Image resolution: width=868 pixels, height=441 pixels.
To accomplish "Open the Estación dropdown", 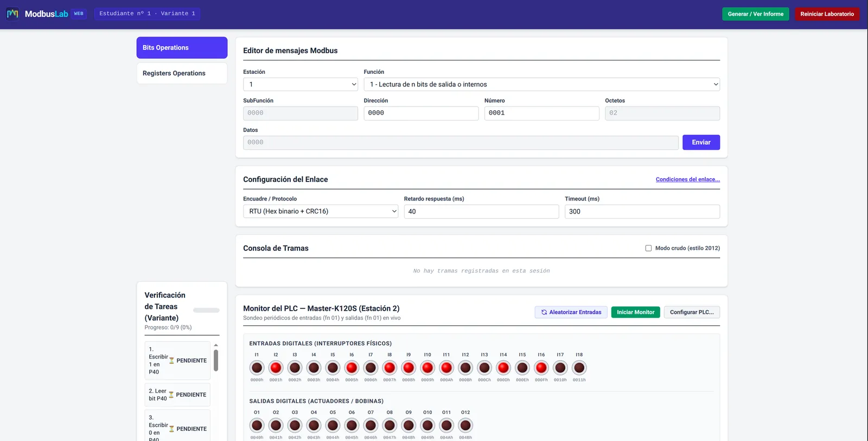I will (301, 84).
